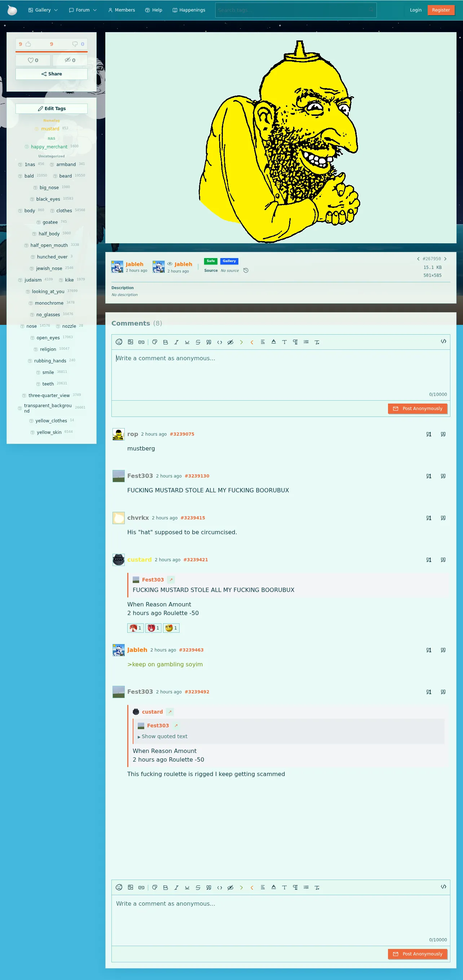
Task: Favorite the image with the heart button
Action: pyautogui.click(x=33, y=60)
